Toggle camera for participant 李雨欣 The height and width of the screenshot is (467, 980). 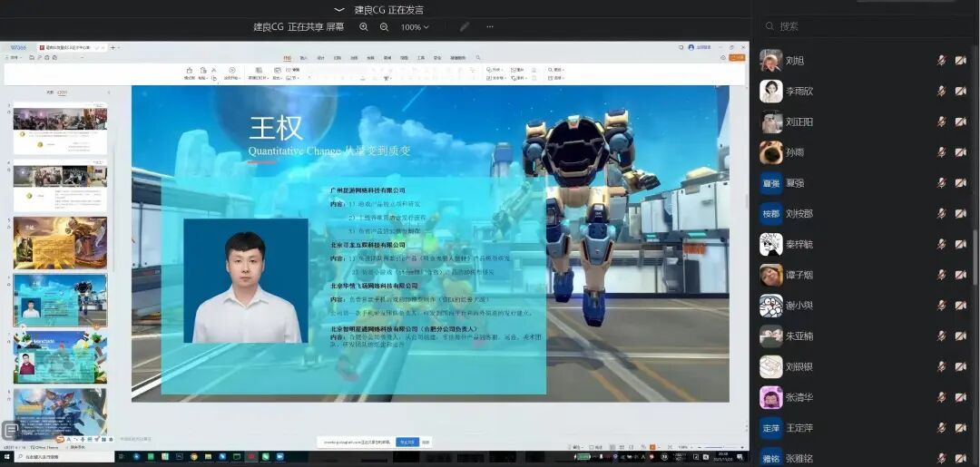(x=961, y=92)
